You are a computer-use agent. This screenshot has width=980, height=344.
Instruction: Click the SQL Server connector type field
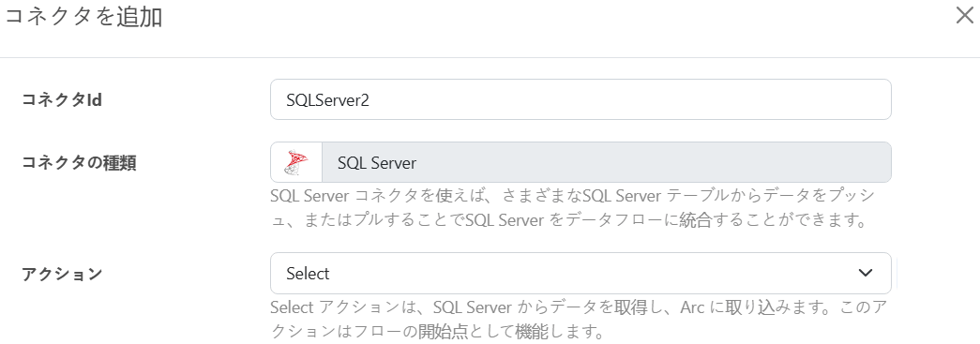pos(606,162)
